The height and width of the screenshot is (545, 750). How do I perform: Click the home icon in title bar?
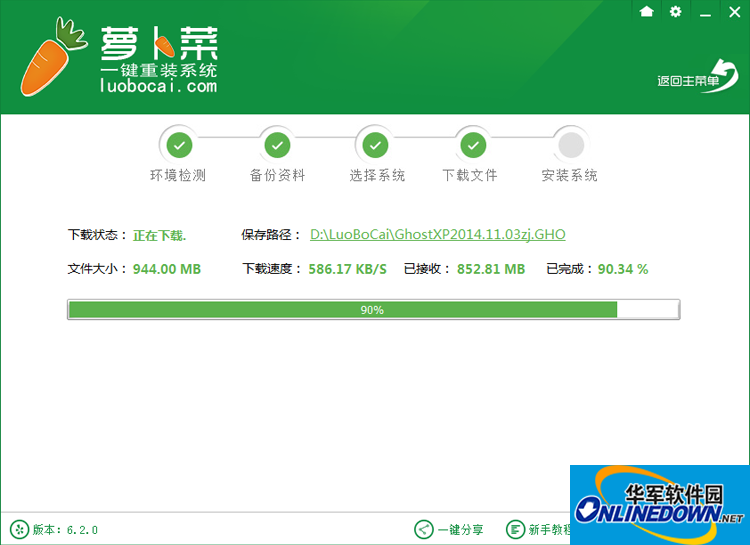pos(646,11)
